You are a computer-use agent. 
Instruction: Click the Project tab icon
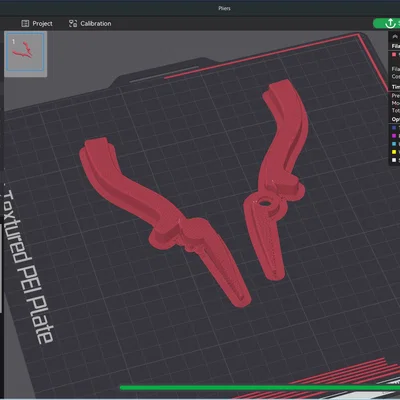25,23
